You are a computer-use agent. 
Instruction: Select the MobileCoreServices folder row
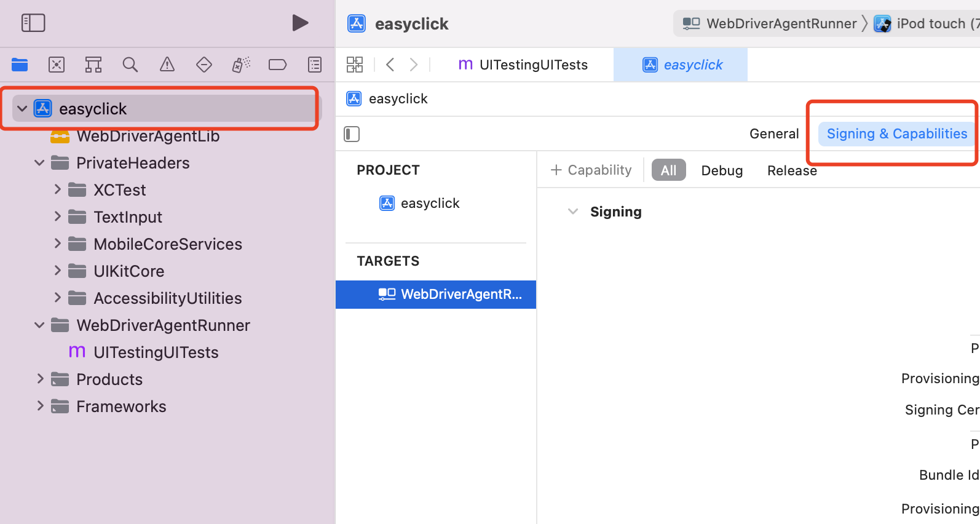[168, 244]
